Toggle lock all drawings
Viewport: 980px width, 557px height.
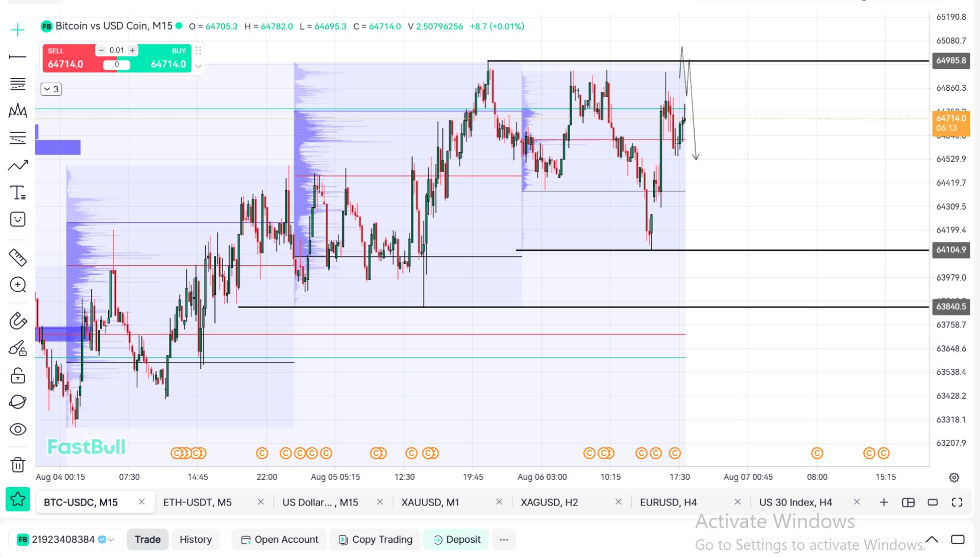point(18,375)
